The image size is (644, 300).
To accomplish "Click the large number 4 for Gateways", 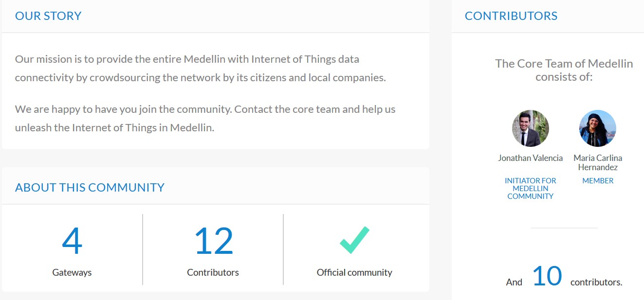I will [x=72, y=241].
